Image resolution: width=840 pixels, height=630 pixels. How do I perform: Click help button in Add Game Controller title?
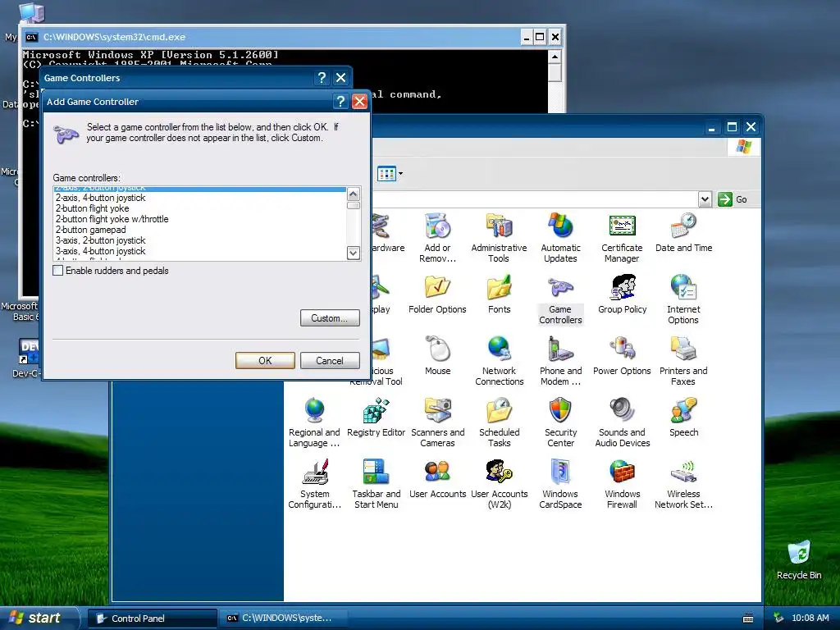click(x=340, y=101)
